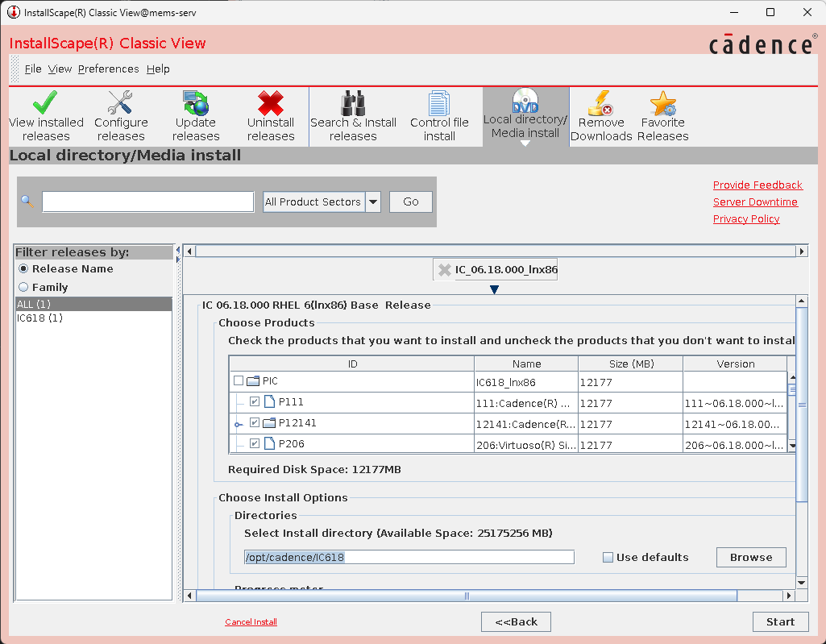Click the Name column header
The height and width of the screenshot is (644, 826).
click(526, 364)
